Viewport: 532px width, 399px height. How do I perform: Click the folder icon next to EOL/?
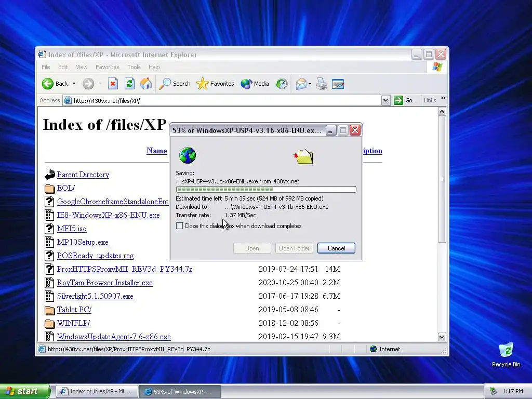pos(49,188)
